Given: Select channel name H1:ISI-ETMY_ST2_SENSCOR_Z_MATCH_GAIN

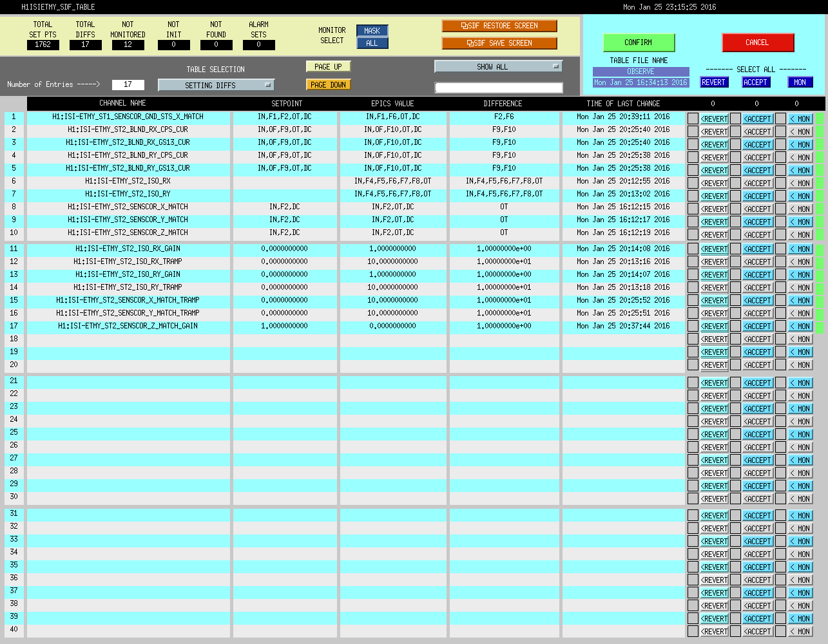Looking at the screenshot, I should (128, 326).
